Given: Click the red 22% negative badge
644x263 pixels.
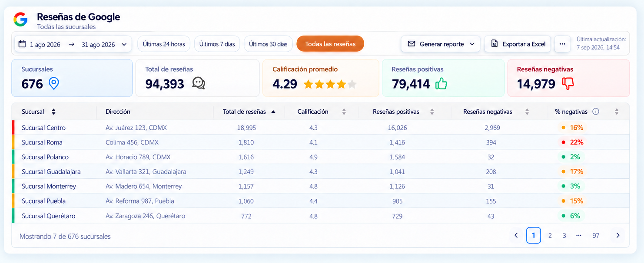Looking at the screenshot, I should [572, 142].
